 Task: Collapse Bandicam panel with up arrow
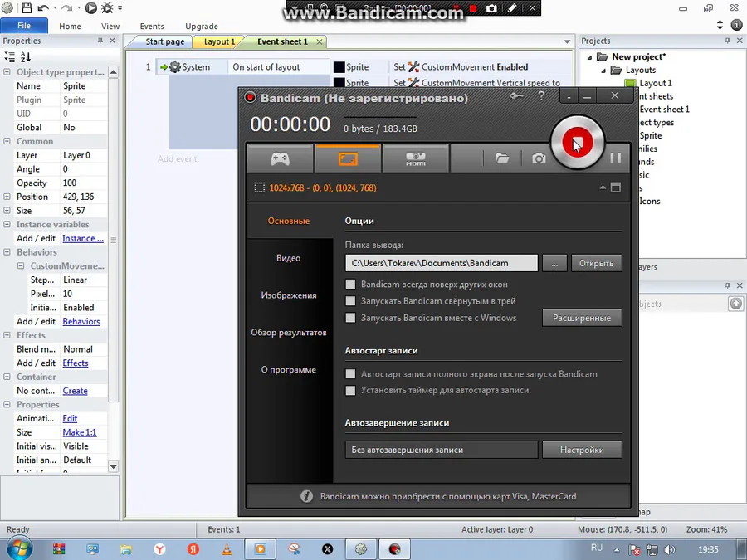point(603,187)
